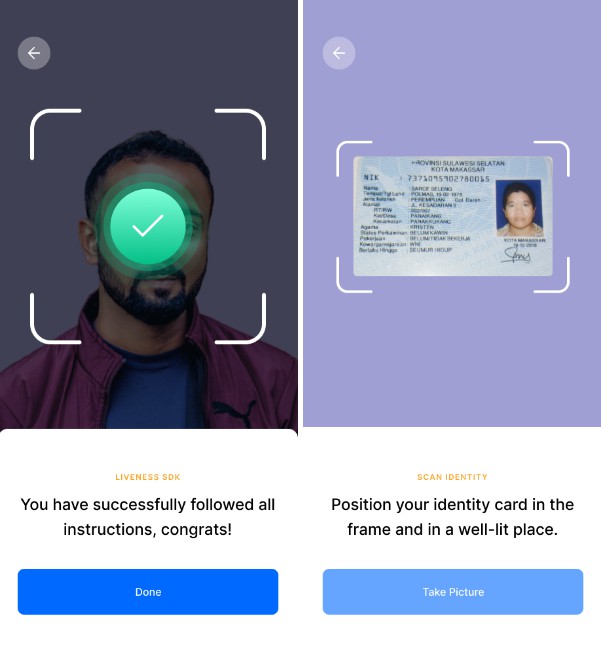Select the SCAN IDENTITY heading label
This screenshot has width=601, height=645.
(452, 477)
